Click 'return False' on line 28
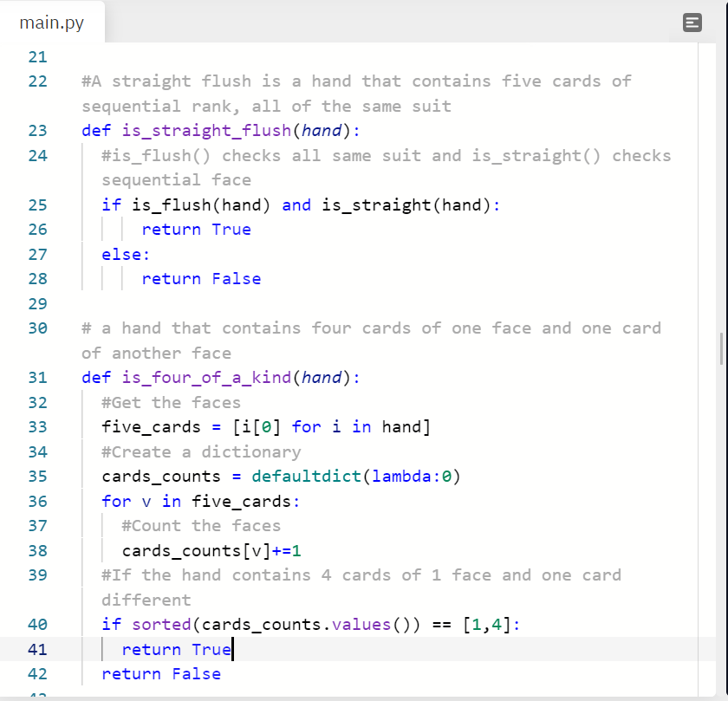Image resolution: width=728 pixels, height=701 pixels. pos(201,279)
